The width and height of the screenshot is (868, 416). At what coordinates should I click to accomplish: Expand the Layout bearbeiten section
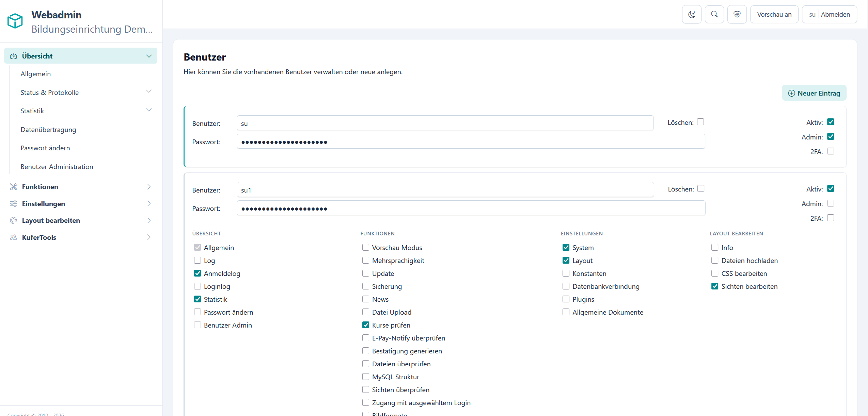point(149,220)
